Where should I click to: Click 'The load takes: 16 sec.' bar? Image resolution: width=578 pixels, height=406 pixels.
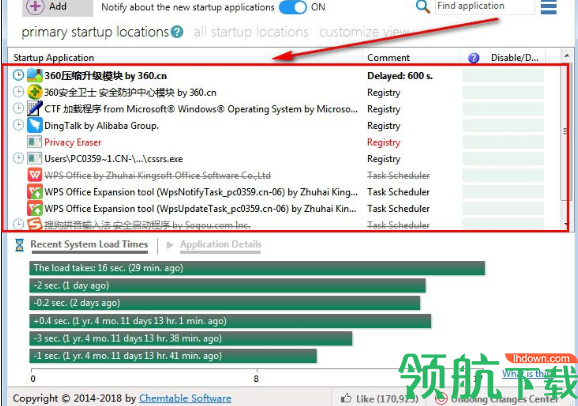257,268
